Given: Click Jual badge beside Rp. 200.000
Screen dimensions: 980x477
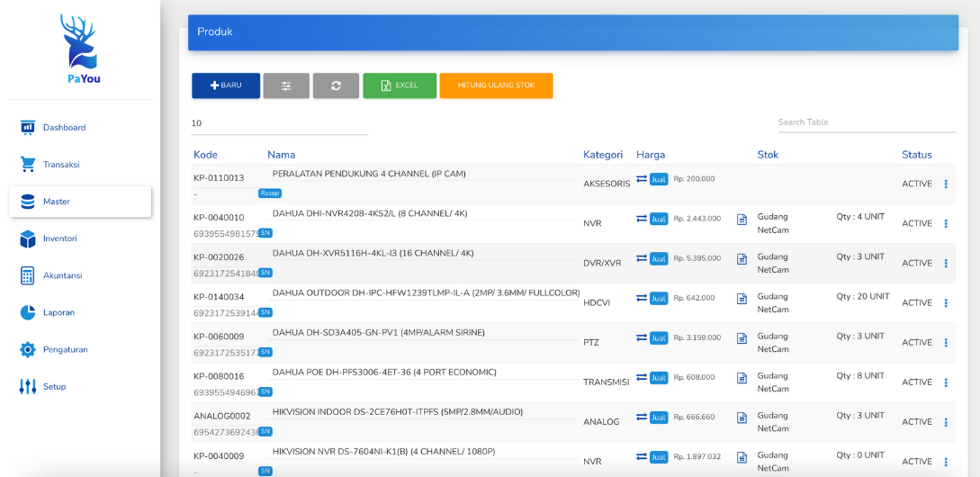Looking at the screenshot, I should [x=659, y=179].
